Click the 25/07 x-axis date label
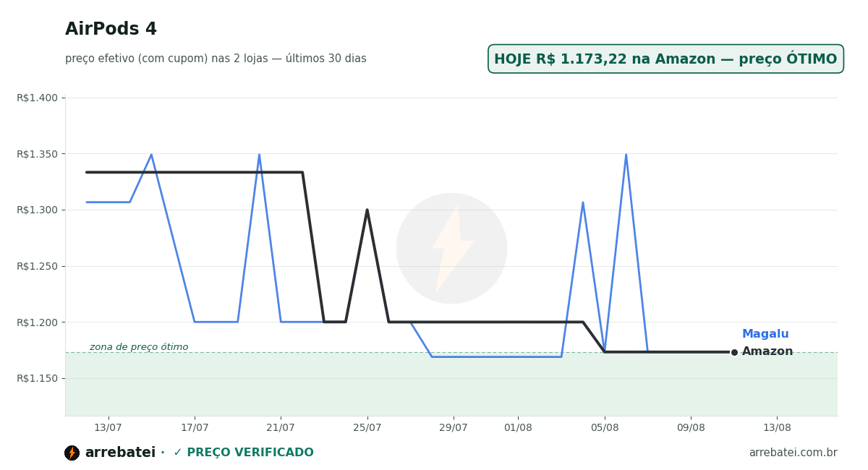The height and width of the screenshot is (470, 868). 367,428
